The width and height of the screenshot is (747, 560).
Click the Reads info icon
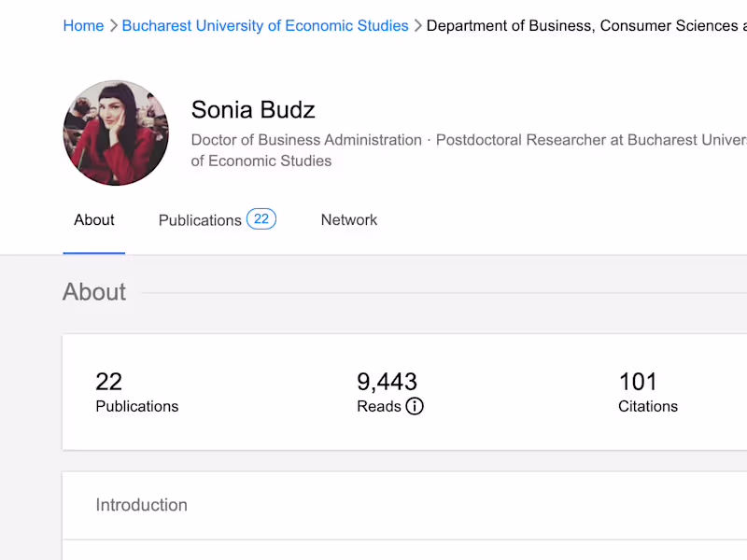[415, 406]
